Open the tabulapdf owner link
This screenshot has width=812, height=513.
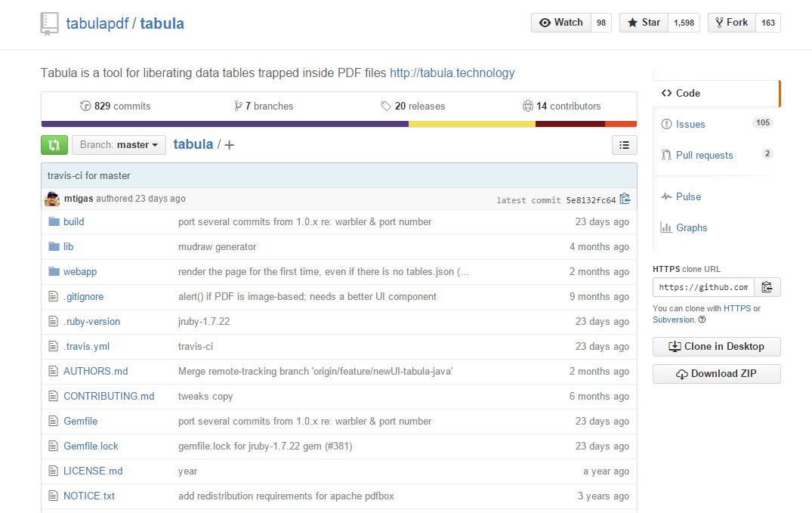point(97,24)
